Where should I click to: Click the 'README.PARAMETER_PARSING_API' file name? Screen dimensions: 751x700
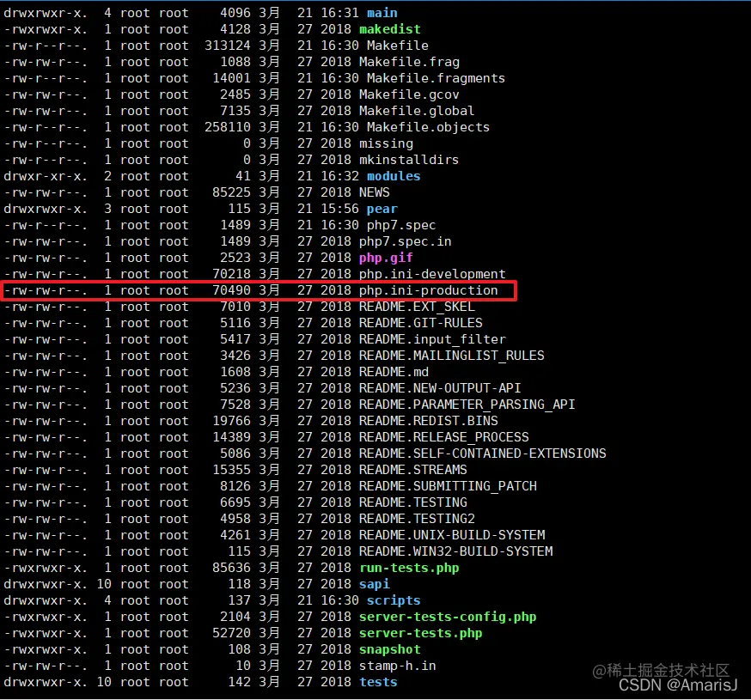tap(467, 405)
